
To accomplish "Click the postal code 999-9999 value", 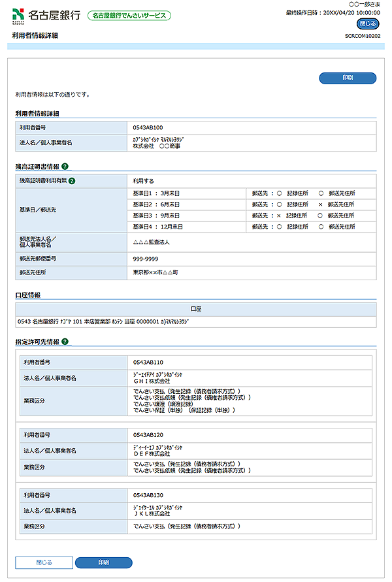I will tap(145, 259).
